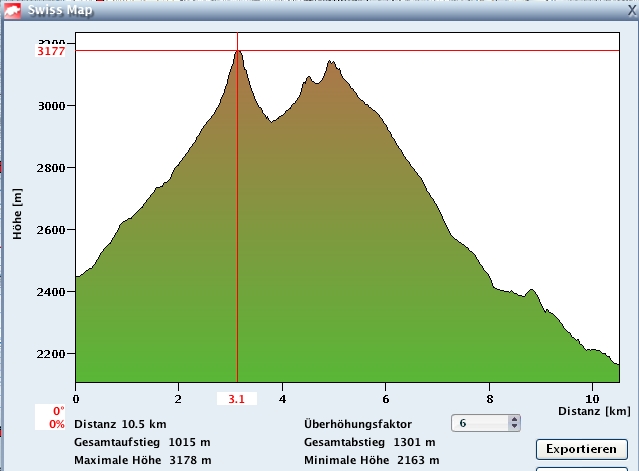The height and width of the screenshot is (471, 639).
Task: Click the red 3.1 distance marker label
Action: pos(237,399)
